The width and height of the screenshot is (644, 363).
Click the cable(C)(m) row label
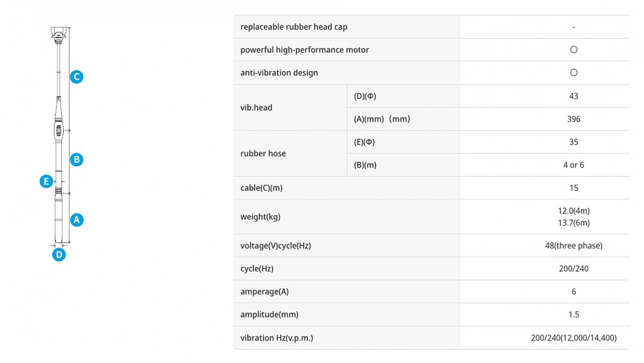point(261,188)
